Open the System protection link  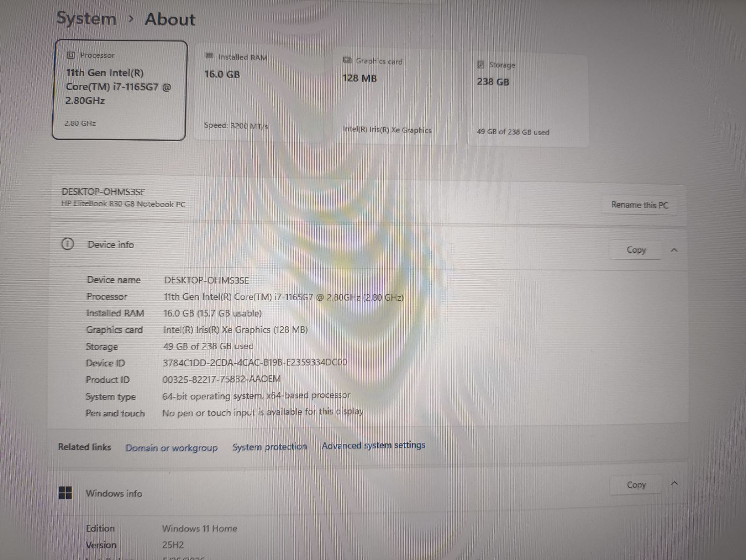[269, 447]
